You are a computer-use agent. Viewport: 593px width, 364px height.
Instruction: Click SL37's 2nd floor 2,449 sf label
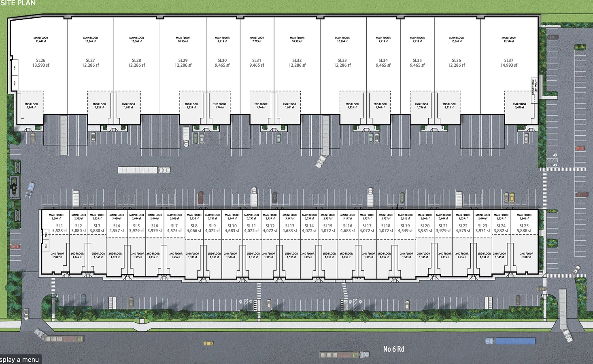coord(520,106)
